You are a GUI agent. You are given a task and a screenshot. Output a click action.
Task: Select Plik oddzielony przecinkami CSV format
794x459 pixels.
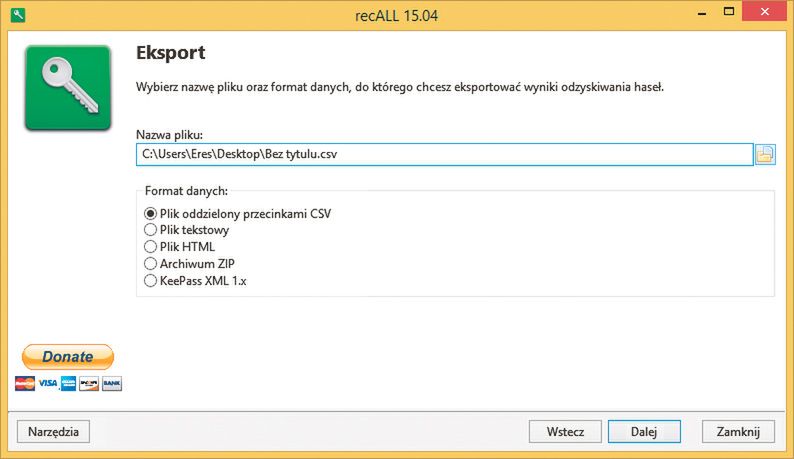click(x=237, y=214)
